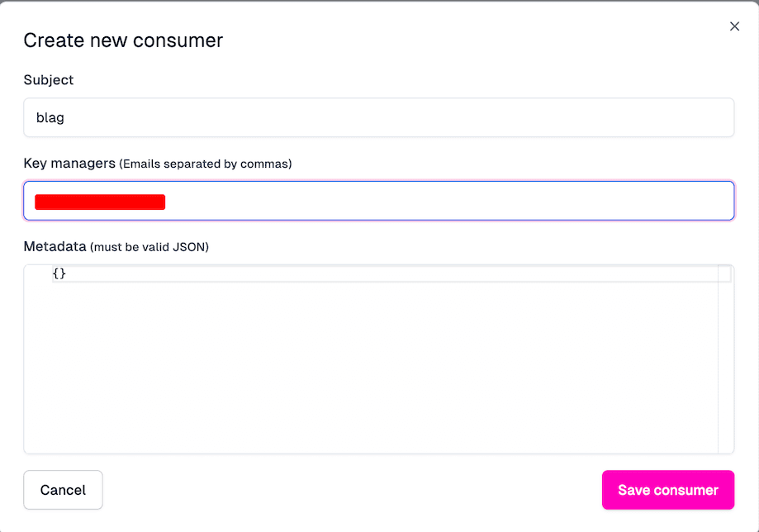Click the Key managers label
759x532 pixels.
point(69,163)
